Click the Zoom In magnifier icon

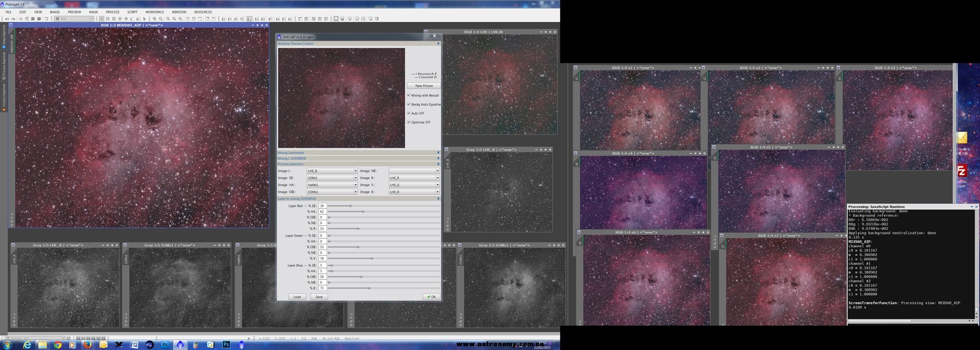(x=155, y=19)
